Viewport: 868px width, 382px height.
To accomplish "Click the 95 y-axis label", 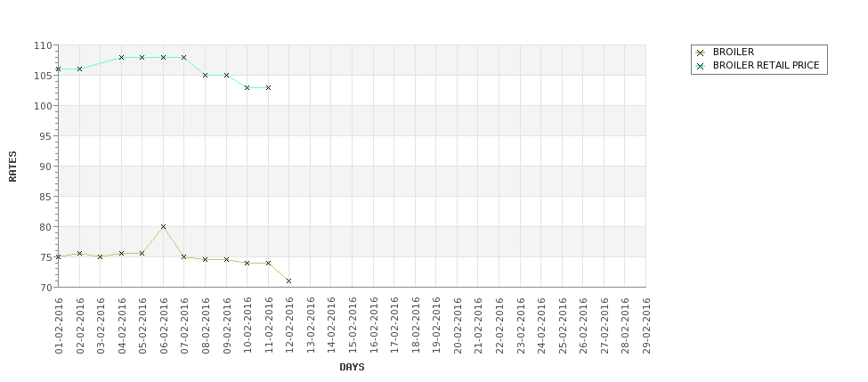I will (x=47, y=136).
